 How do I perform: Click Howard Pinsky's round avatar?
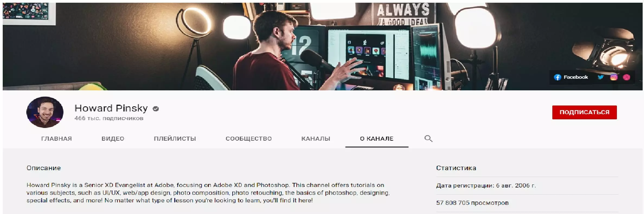click(x=45, y=112)
